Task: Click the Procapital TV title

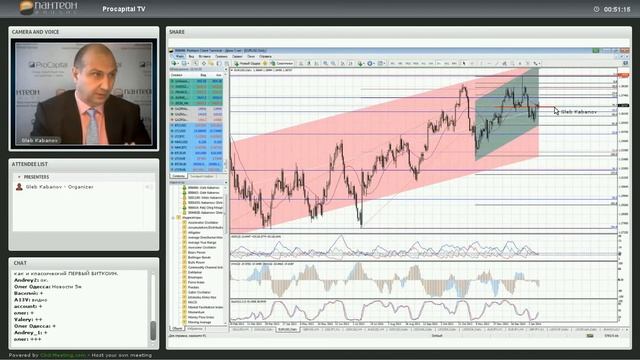Action: pos(124,9)
